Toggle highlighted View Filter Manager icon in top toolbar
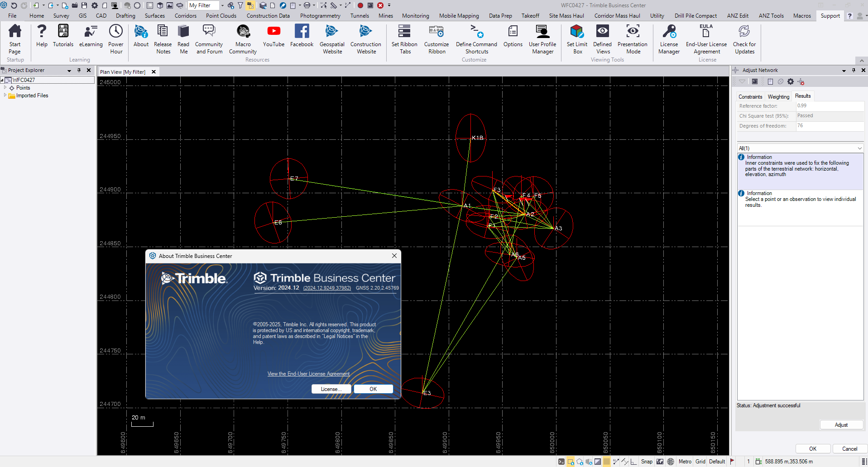The height and width of the screenshot is (467, 868). 250,5
